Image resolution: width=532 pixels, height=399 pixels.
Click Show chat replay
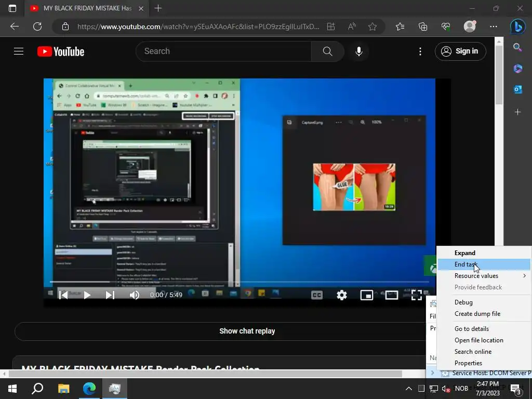[247, 331]
